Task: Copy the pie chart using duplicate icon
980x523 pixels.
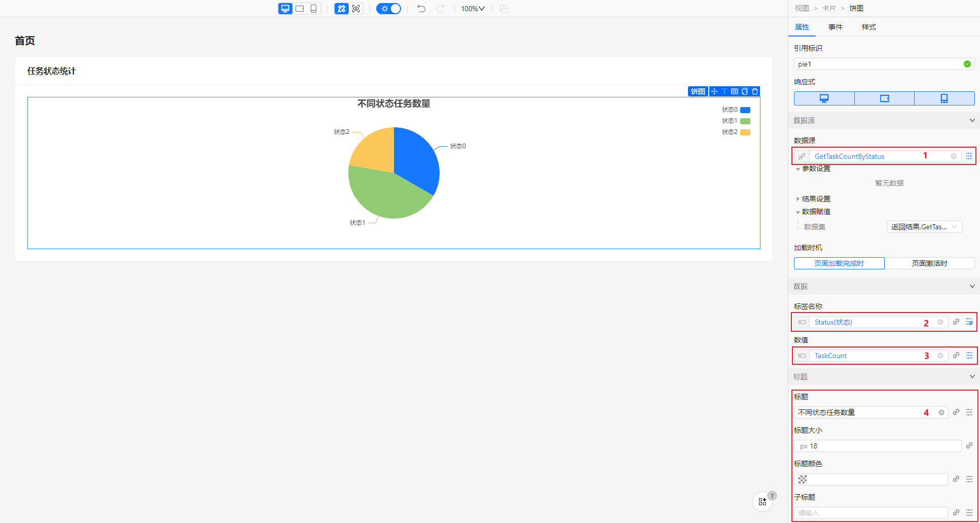Action: point(744,91)
